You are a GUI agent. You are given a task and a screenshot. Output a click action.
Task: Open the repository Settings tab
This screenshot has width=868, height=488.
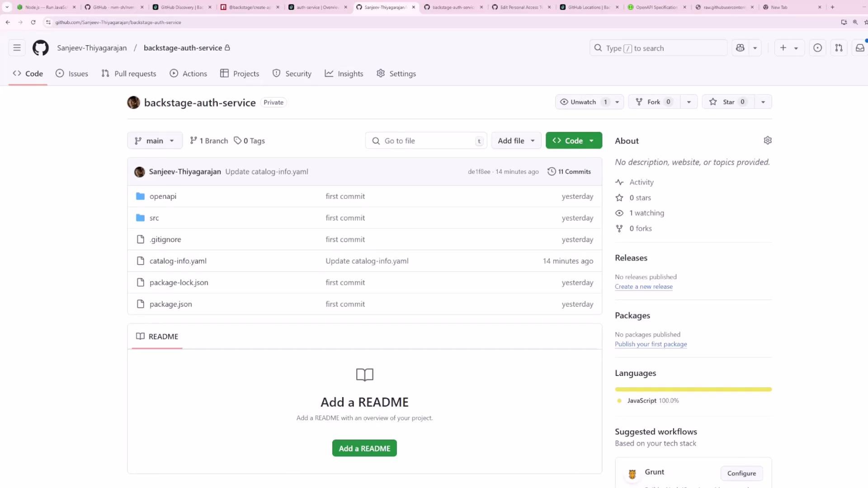tap(396, 74)
